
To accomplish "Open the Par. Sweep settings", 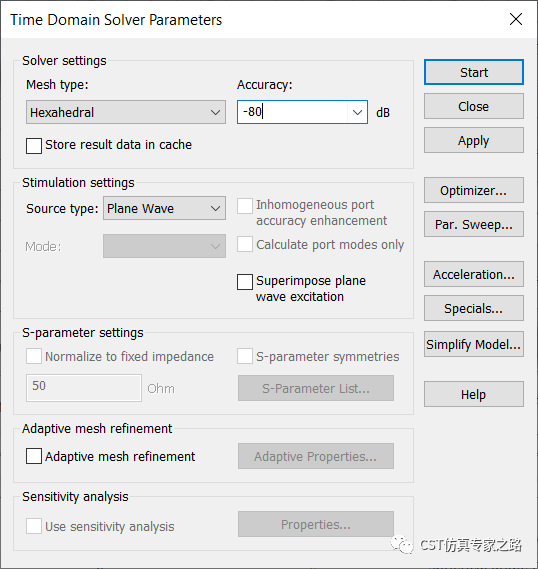I will [x=474, y=224].
